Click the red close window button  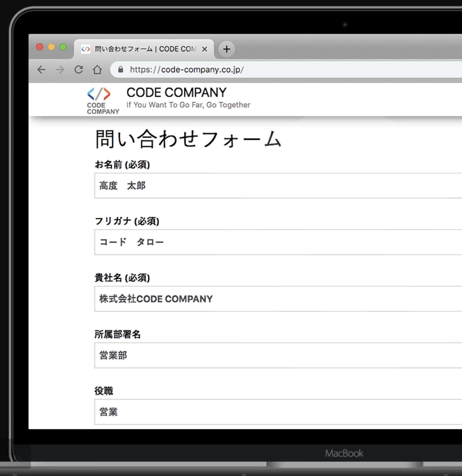click(x=40, y=47)
